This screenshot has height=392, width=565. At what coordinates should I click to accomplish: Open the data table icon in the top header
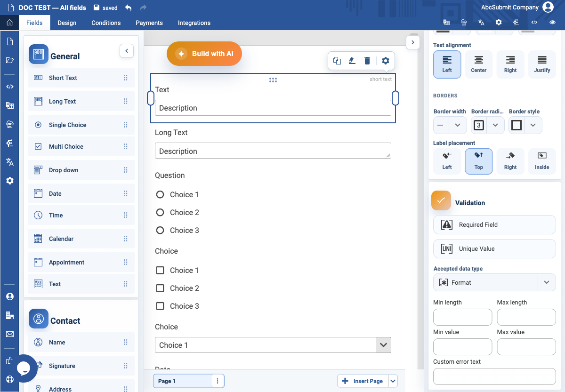point(446,23)
